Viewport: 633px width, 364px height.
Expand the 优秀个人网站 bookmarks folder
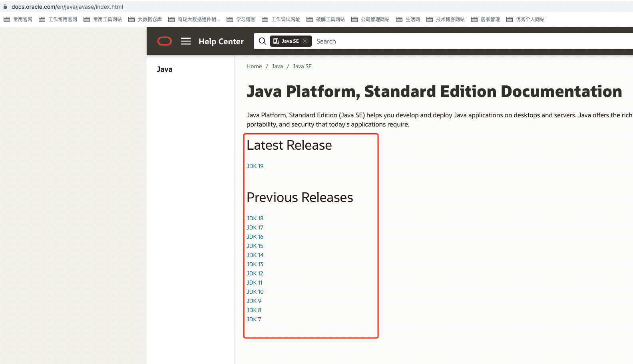click(x=526, y=19)
